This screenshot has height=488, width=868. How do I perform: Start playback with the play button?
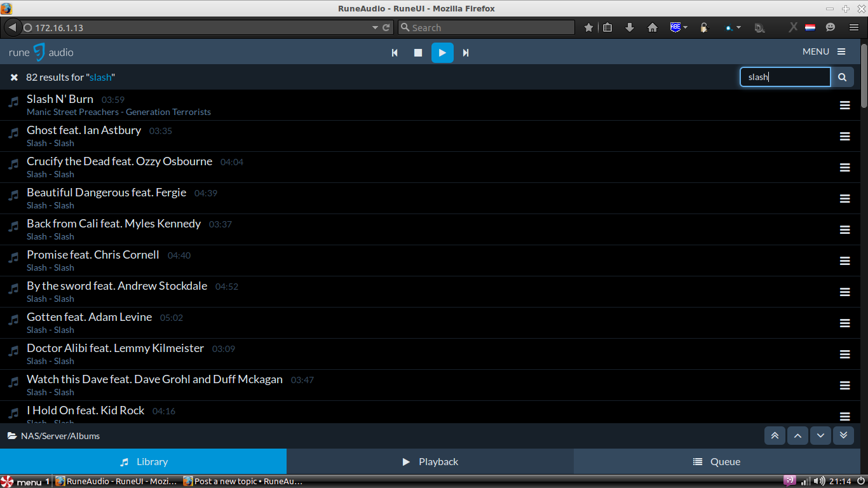click(x=442, y=53)
